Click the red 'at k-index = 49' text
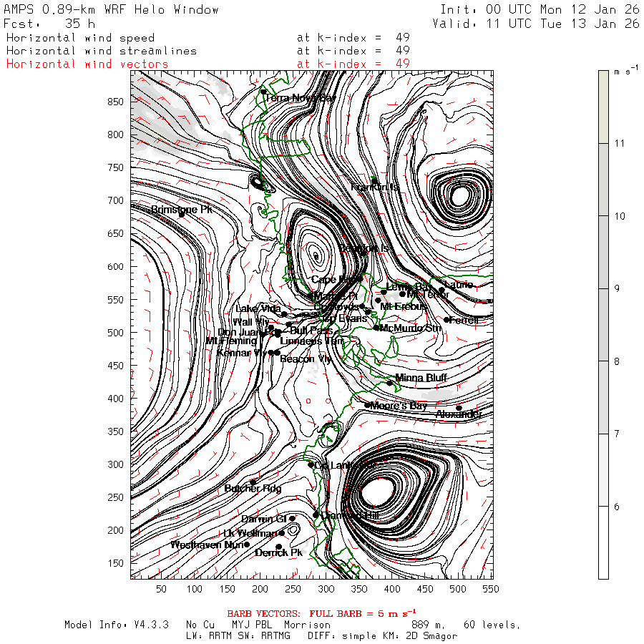This screenshot has height=644, width=644. 353,64
